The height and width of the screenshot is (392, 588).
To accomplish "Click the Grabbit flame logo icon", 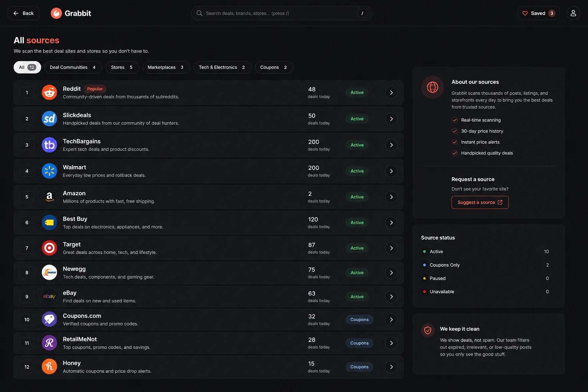I will pos(56,13).
